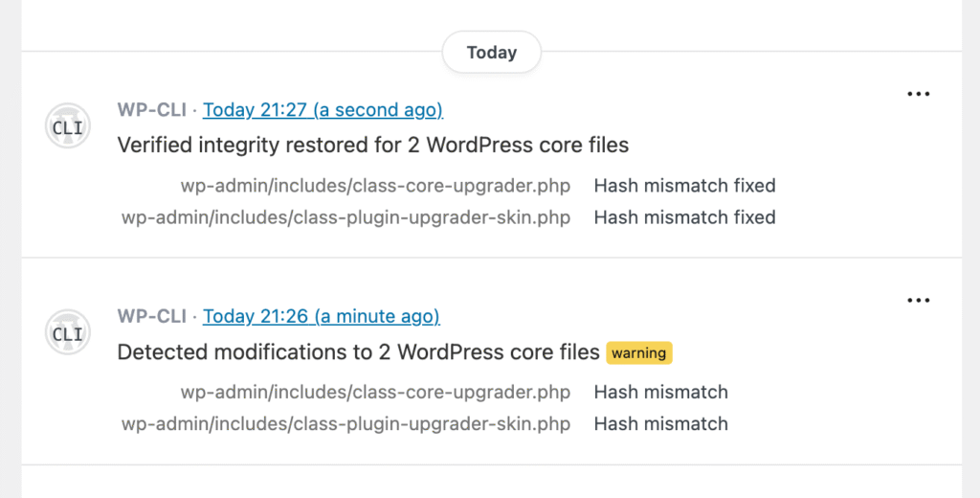Select the WP-CLI author label on the 21:27 entry
Image resolution: width=980 pixels, height=498 pixels.
pos(151,110)
